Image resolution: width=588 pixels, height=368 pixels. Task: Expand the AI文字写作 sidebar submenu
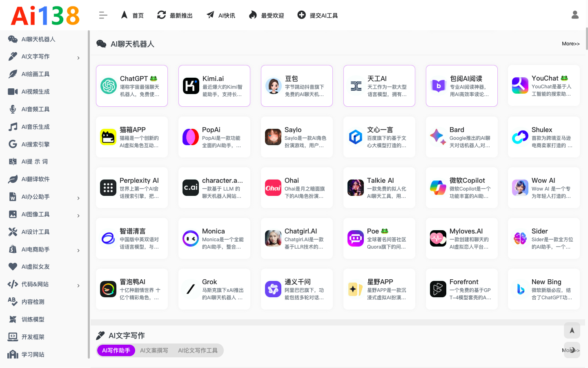78,58
